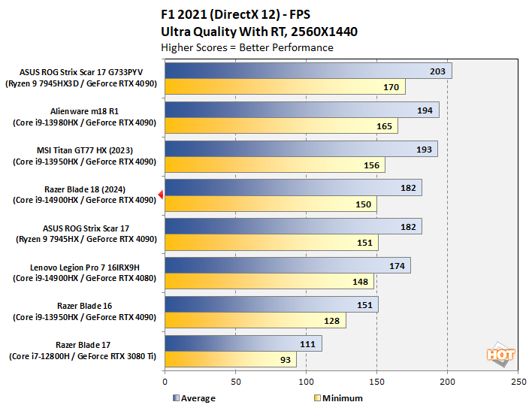Click the 'Minimum' legend label
Viewport: 532px width, 408px height.
point(343,398)
